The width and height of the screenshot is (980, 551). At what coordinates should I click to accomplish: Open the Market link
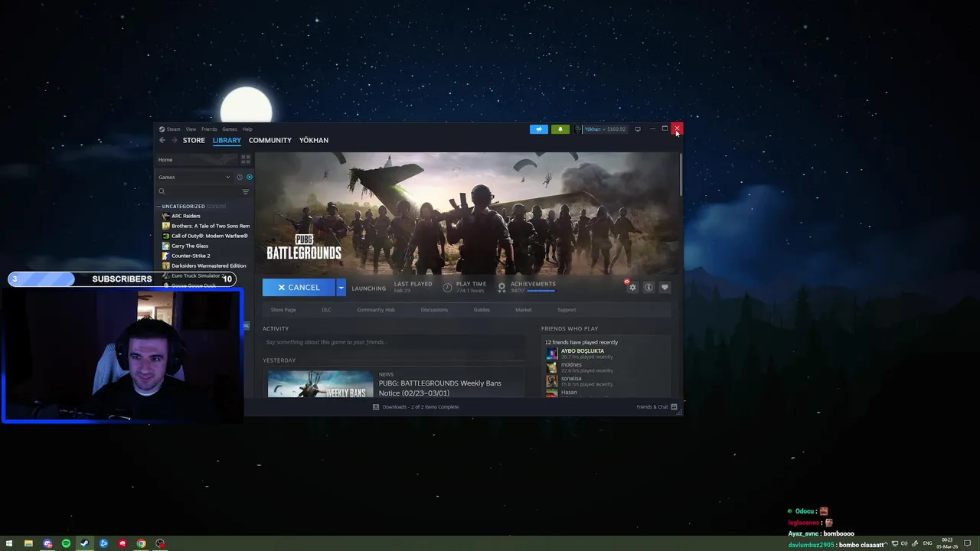pyautogui.click(x=524, y=310)
